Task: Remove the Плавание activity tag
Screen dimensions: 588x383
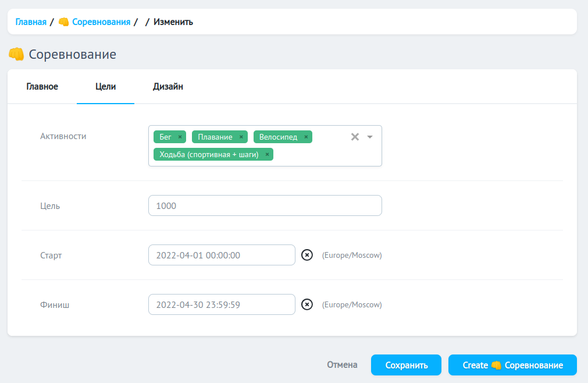Action: [x=241, y=137]
